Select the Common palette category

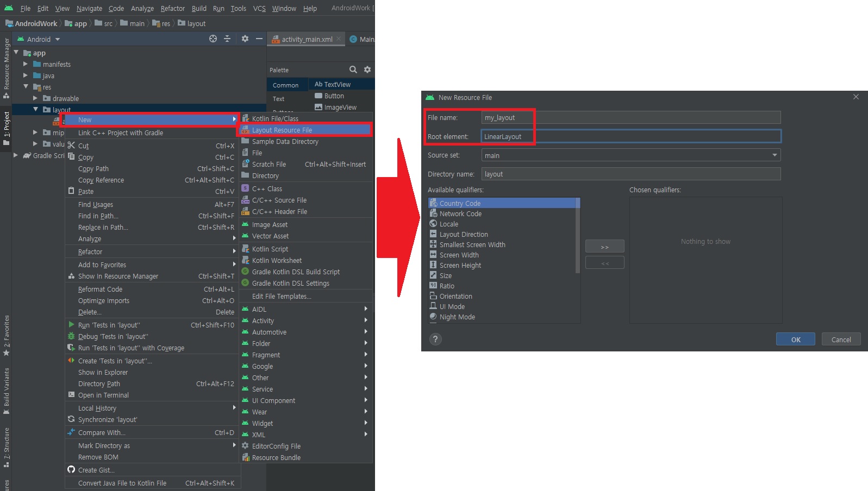[286, 85]
